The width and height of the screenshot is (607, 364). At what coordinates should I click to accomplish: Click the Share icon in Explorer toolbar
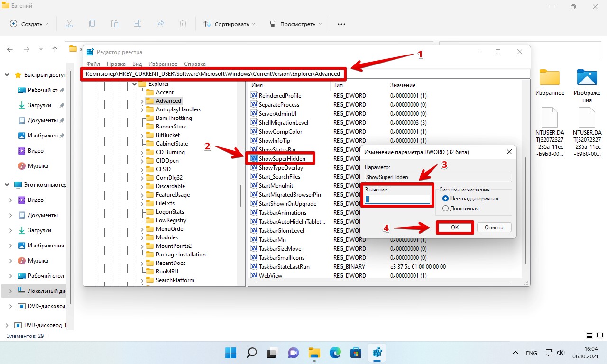[x=160, y=24]
